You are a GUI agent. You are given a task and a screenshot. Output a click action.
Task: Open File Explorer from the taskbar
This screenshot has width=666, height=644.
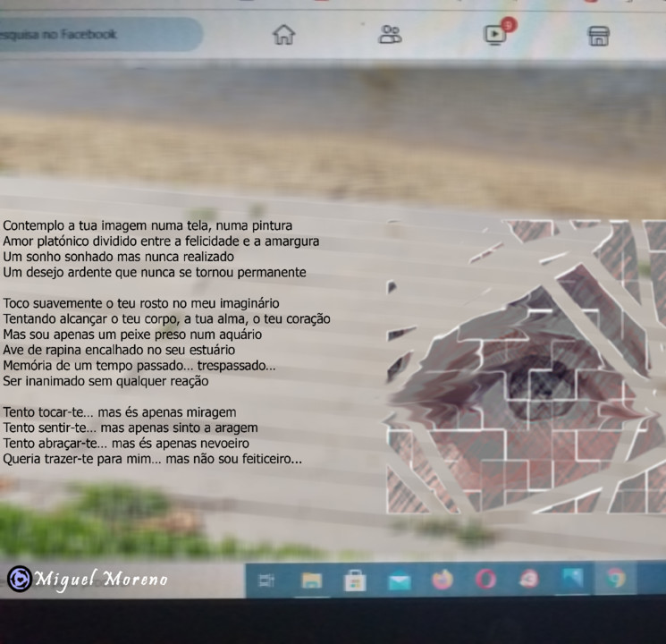click(x=311, y=580)
